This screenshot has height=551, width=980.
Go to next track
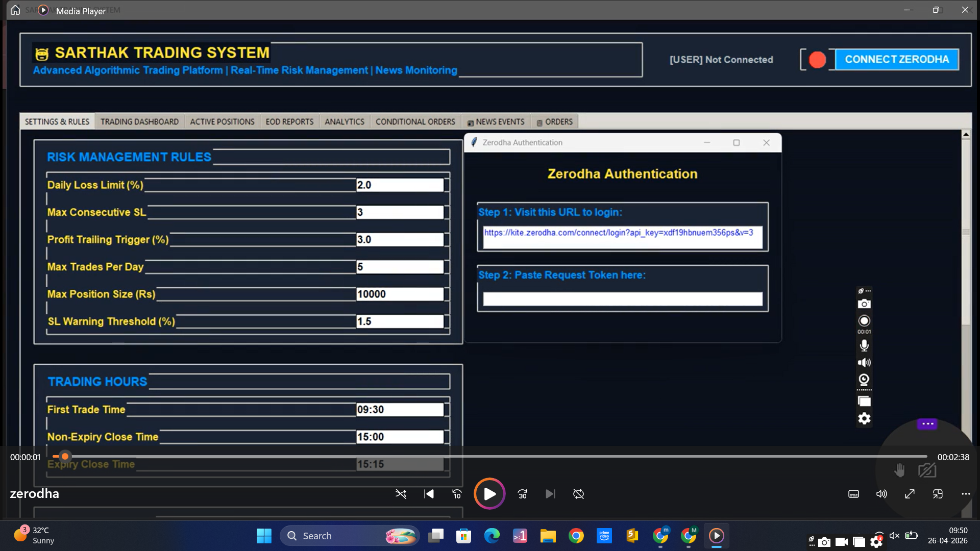point(550,494)
